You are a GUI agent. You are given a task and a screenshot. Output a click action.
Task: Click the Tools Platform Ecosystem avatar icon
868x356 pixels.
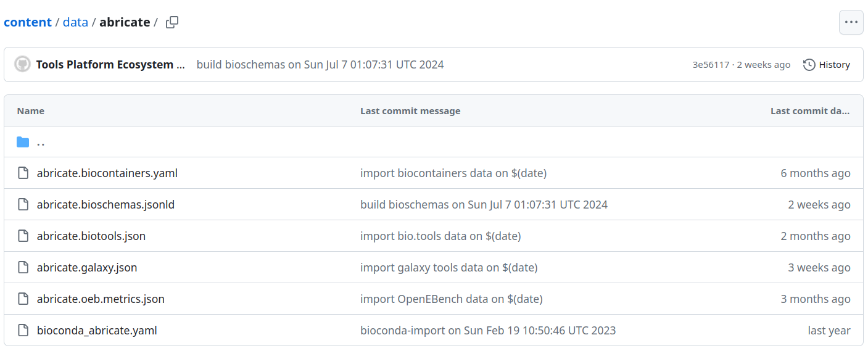point(22,65)
